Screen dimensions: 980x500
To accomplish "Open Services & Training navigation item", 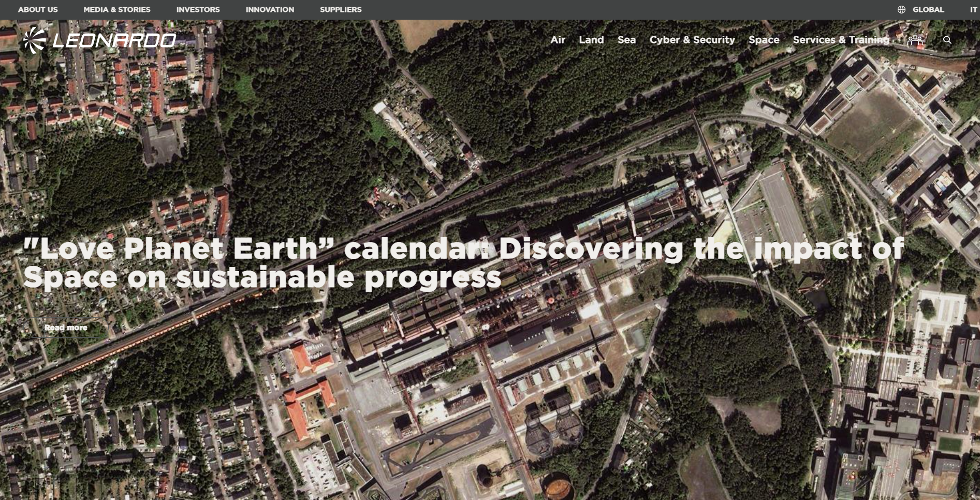I will coord(841,40).
